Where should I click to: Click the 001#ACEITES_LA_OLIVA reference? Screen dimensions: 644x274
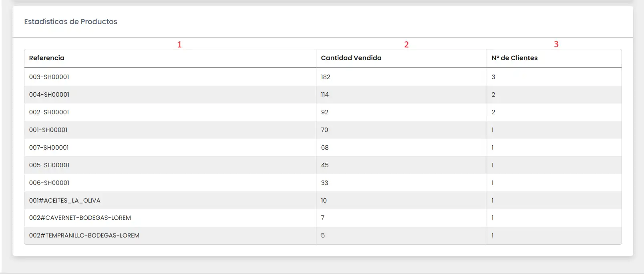point(64,201)
